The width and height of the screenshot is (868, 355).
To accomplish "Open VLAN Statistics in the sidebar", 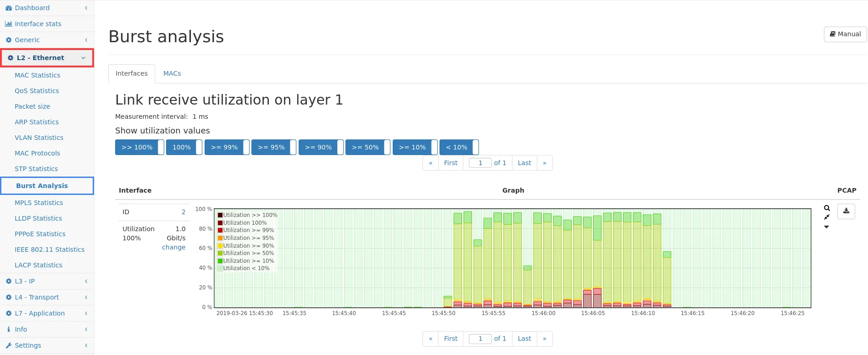I will 39,138.
